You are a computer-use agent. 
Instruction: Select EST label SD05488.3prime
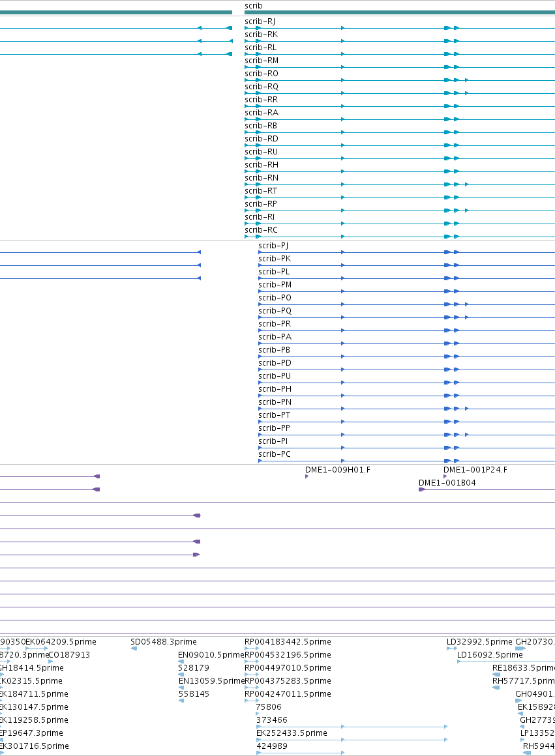(164, 642)
